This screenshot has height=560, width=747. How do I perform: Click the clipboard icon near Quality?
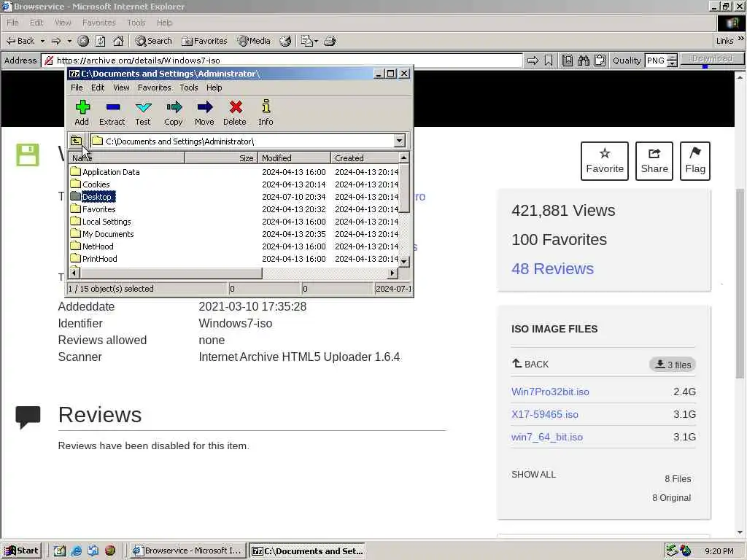click(600, 61)
